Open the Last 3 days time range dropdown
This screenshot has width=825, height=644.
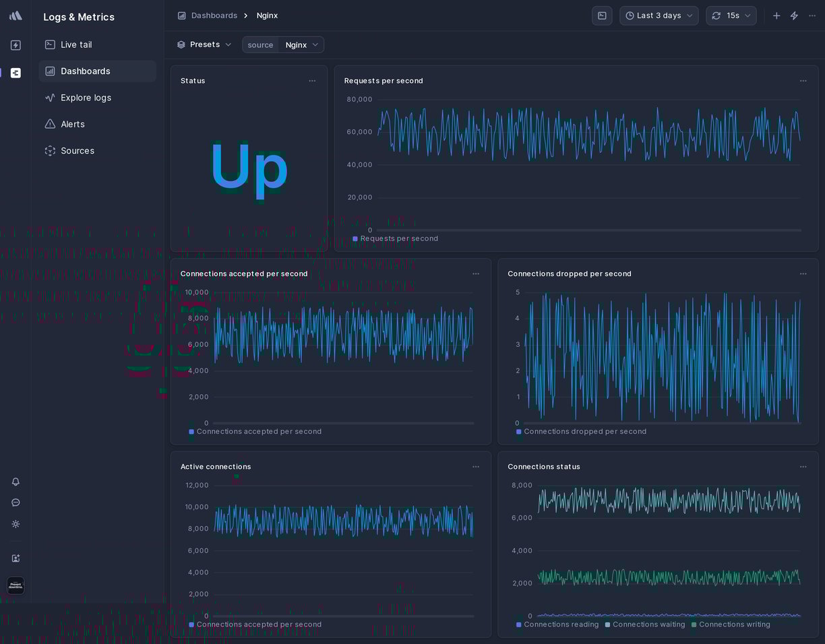click(659, 15)
